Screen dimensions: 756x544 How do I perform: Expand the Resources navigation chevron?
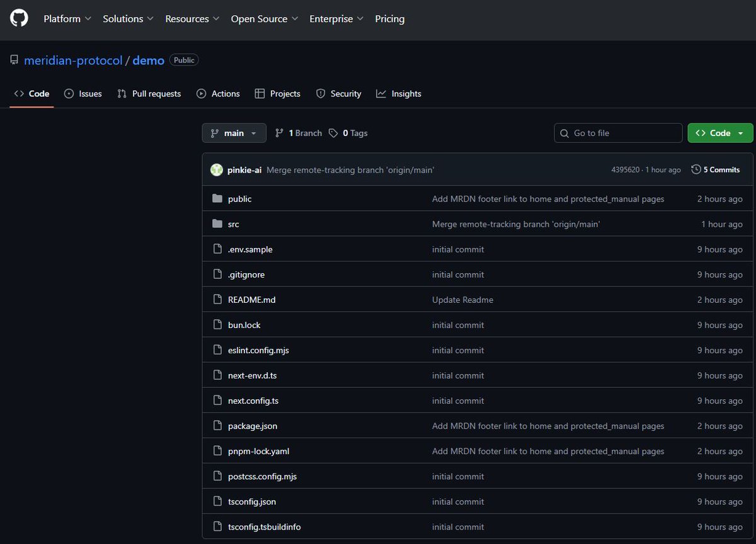pos(215,19)
